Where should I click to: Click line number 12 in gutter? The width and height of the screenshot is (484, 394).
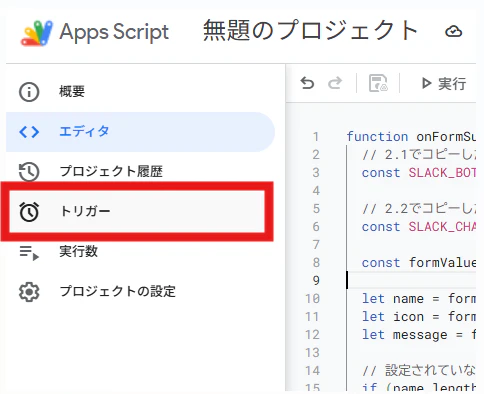pos(312,335)
